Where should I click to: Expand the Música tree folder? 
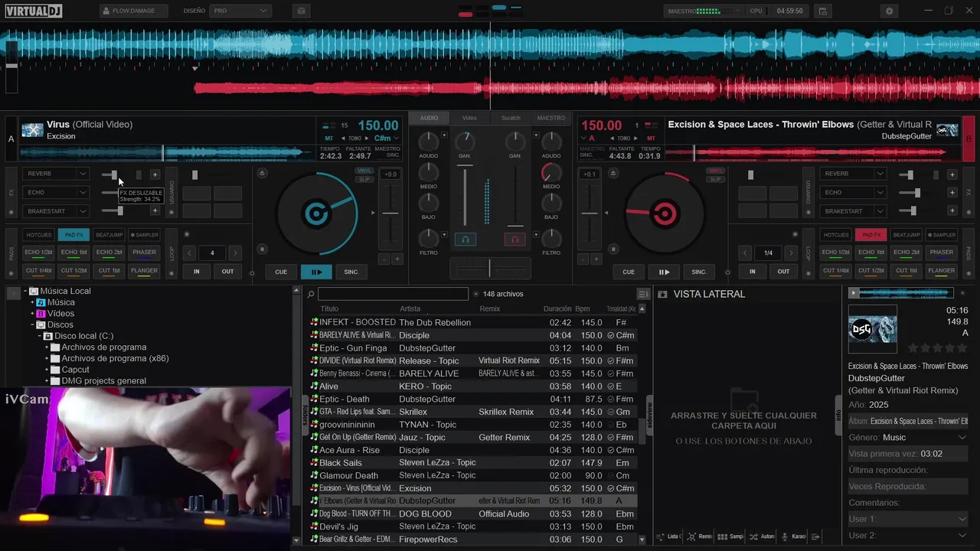33,302
